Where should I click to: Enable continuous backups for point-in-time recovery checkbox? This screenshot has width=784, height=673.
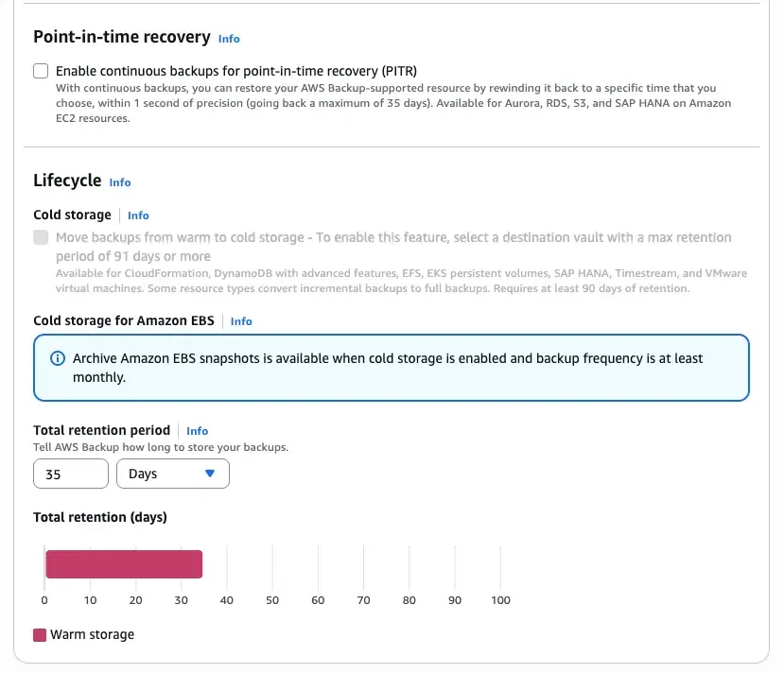(x=41, y=71)
